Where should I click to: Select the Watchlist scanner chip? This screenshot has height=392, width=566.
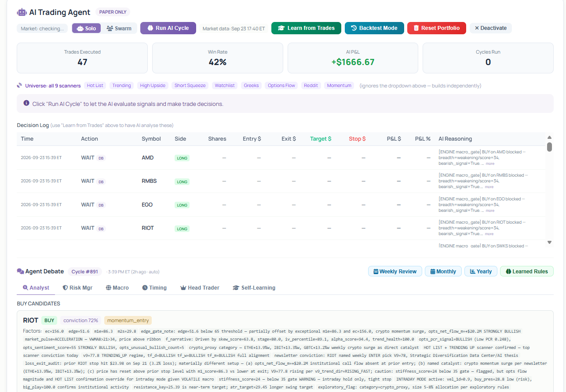pos(225,85)
